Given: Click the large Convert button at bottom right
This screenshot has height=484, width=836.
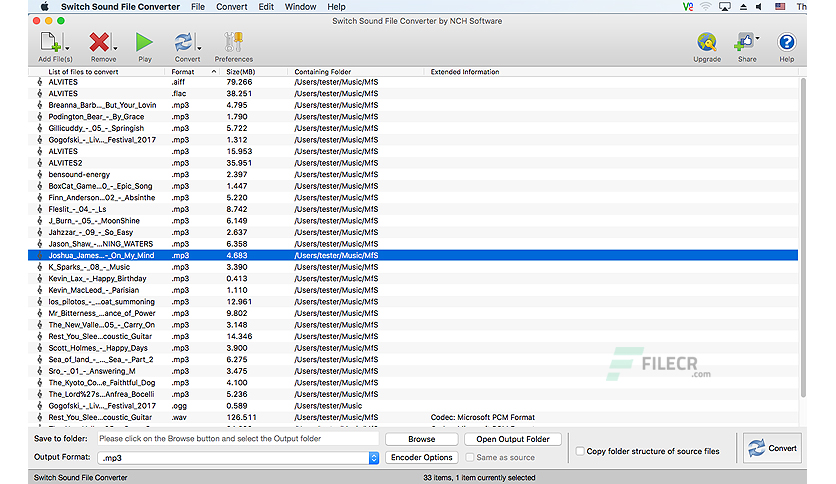Looking at the screenshot, I should [772, 448].
